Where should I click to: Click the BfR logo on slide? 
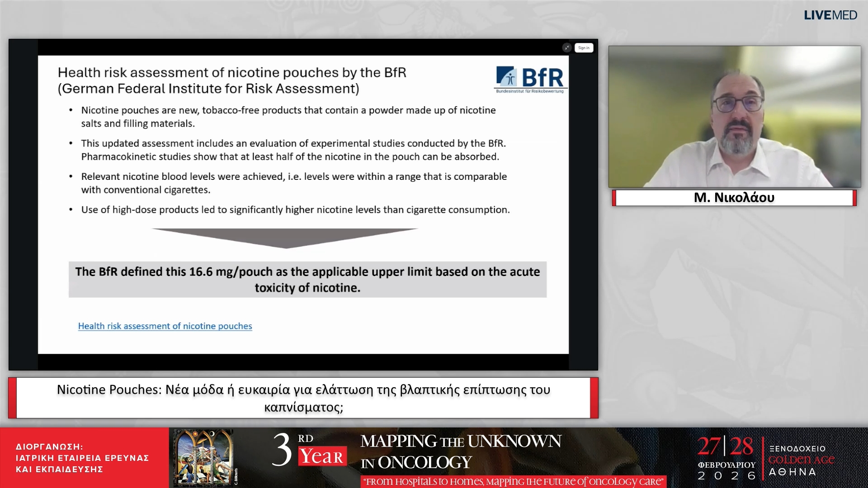click(x=530, y=77)
